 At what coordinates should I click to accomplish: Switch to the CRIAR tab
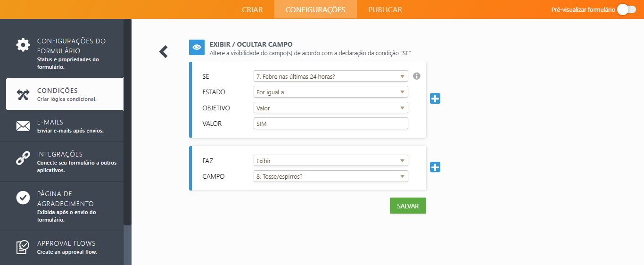tap(252, 9)
